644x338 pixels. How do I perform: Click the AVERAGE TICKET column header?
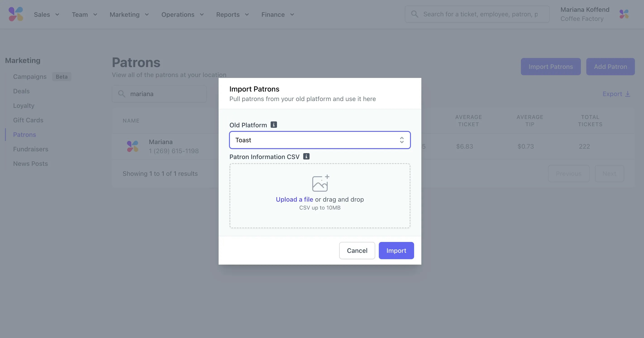coord(468,121)
